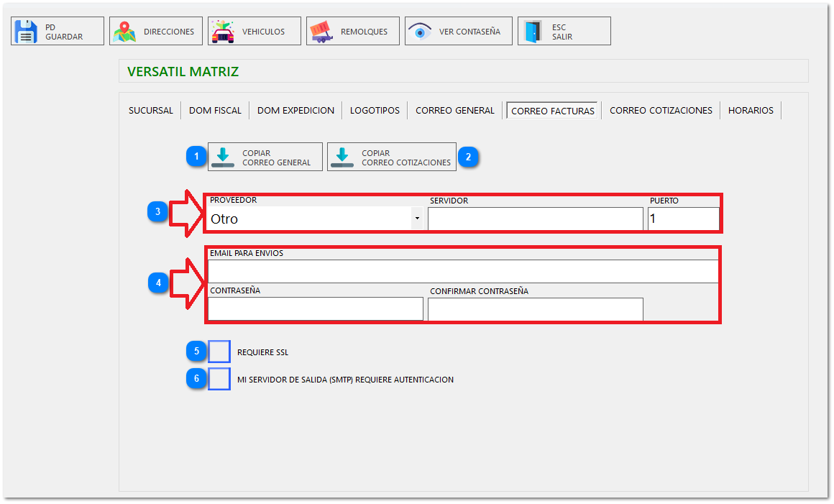Enable the Requiere SSL checkbox
This screenshot has height=504, width=834.
[219, 352]
